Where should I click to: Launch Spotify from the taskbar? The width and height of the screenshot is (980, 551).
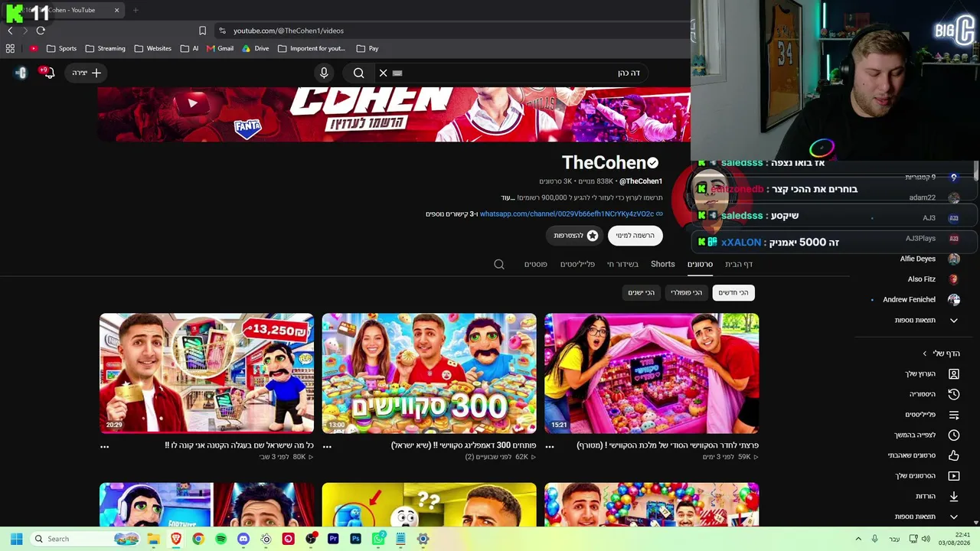[x=220, y=539]
